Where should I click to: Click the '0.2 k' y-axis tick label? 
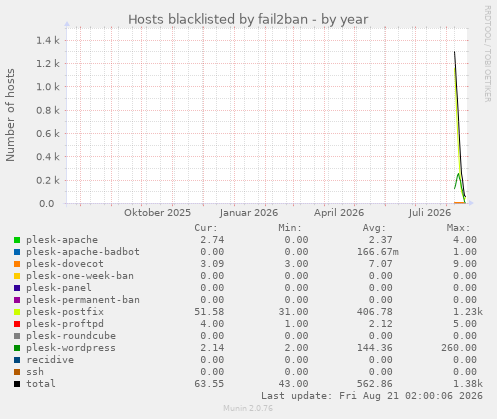click(x=48, y=180)
